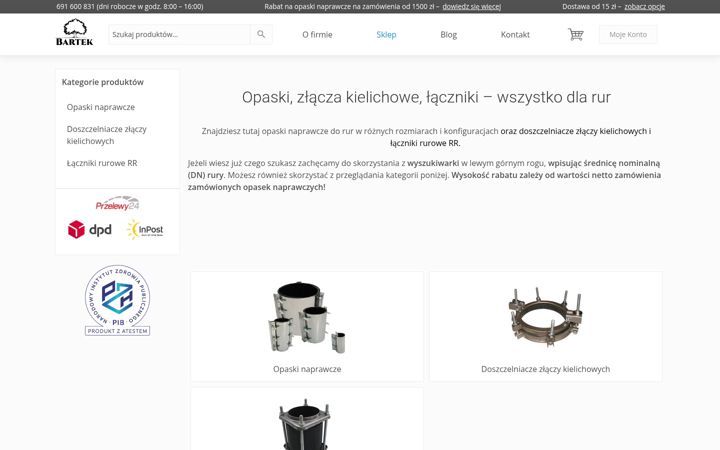Click the Moje Konto button
720x450 pixels.
pos(628,34)
